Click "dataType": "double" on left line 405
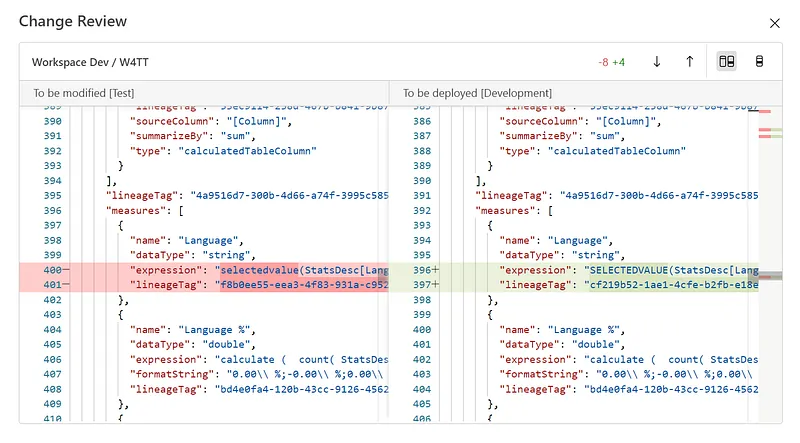Image resolution: width=800 pixels, height=443 pixels. click(x=192, y=344)
